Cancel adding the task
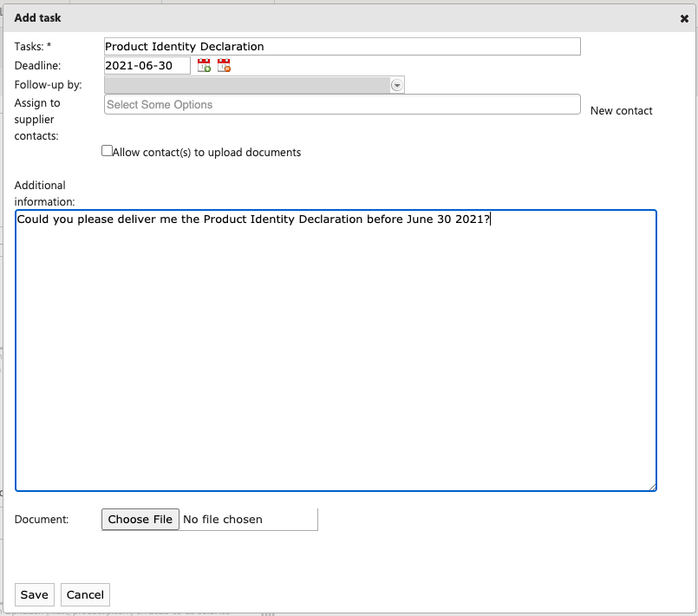The image size is (698, 616). click(85, 594)
